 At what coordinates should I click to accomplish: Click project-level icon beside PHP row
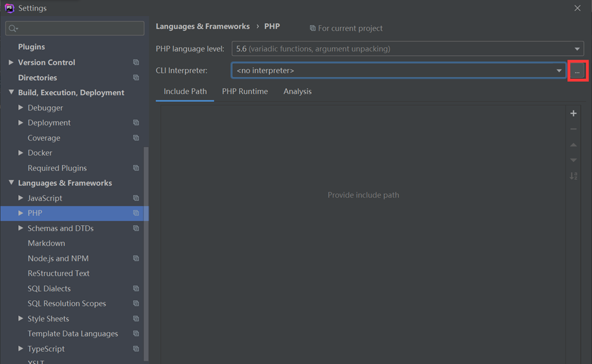pos(136,214)
